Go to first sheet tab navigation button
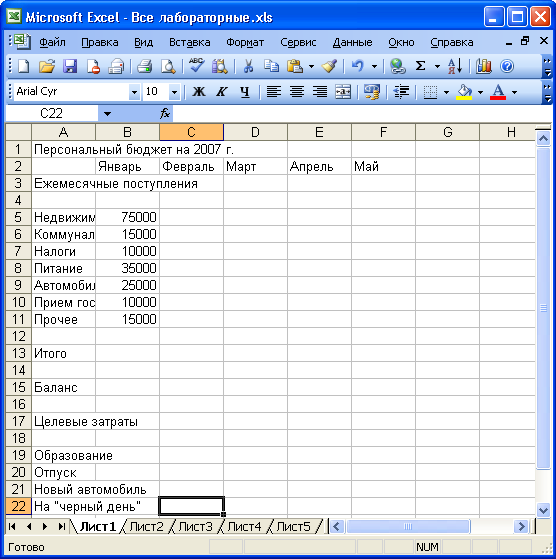The width and height of the screenshot is (556, 559). (12, 527)
